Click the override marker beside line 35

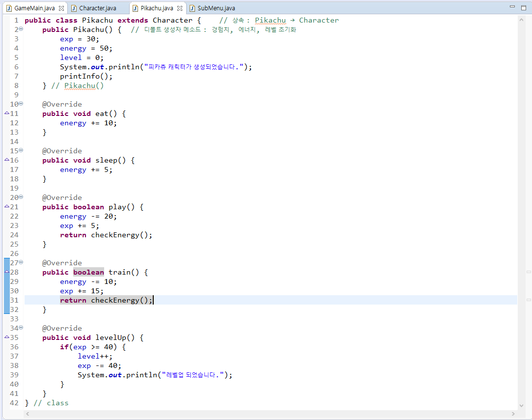pos(7,337)
